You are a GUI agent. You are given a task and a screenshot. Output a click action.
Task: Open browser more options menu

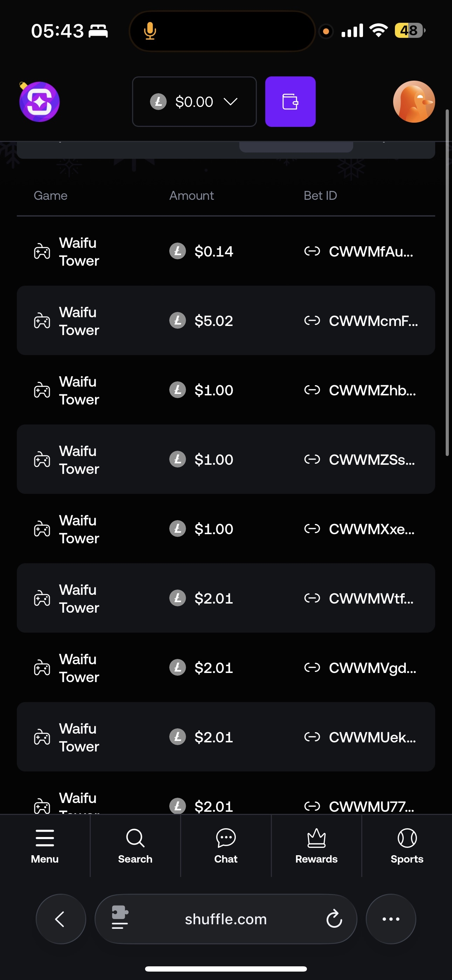click(x=391, y=919)
